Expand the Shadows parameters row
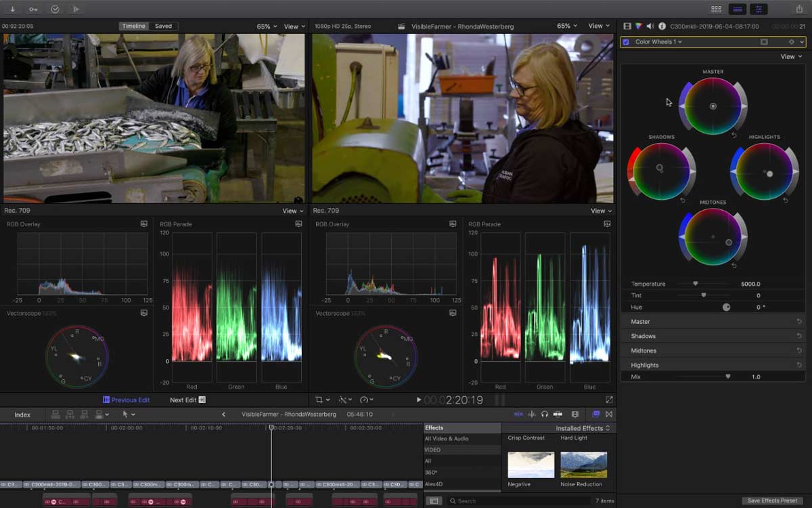Screen dimensions: 812x508 tap(713, 336)
